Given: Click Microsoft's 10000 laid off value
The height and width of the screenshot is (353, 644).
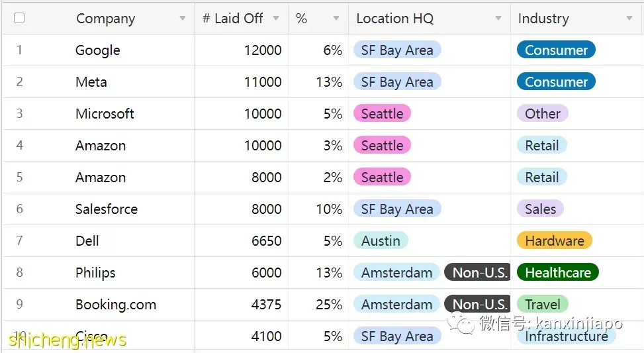Looking at the screenshot, I should click(x=263, y=113).
